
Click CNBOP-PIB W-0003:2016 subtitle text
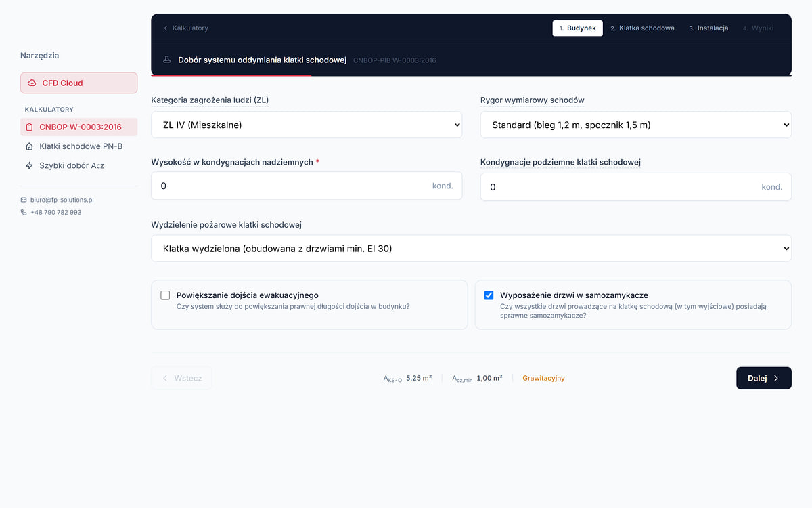coord(394,60)
